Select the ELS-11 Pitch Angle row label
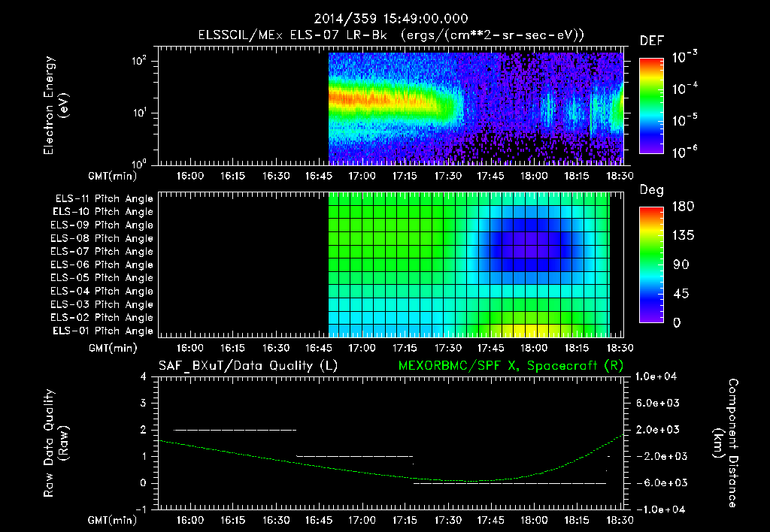Screen dimensions: 770x532 pyautogui.click(x=104, y=199)
